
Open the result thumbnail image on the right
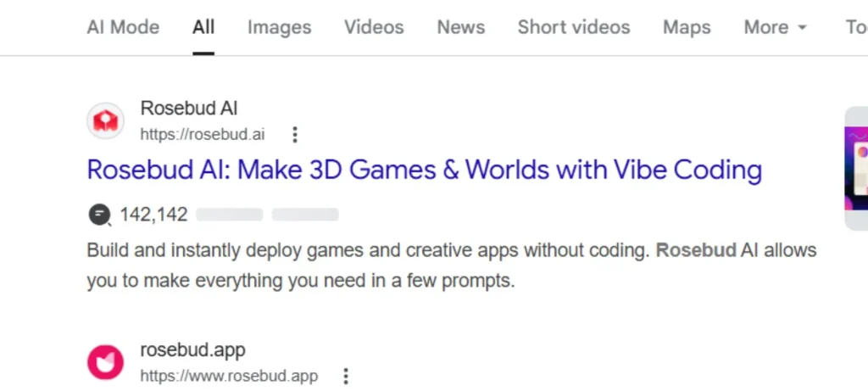[x=856, y=170]
